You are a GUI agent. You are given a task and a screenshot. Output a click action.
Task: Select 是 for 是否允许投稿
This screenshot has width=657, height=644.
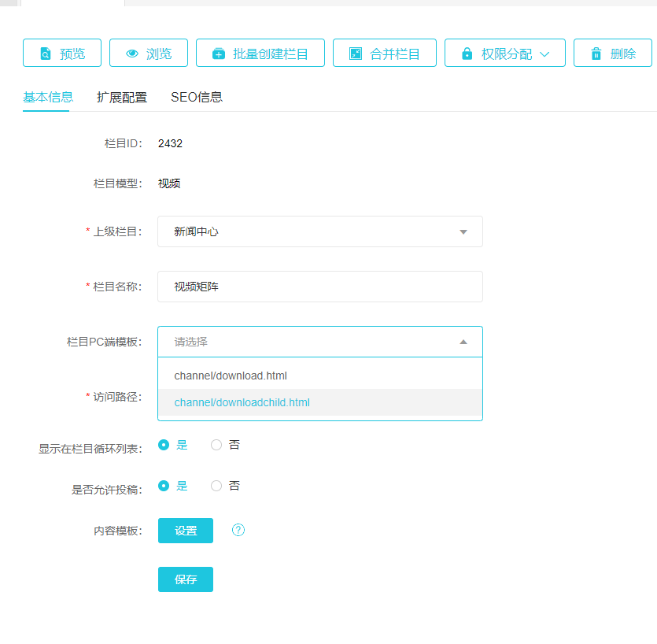[x=164, y=486]
